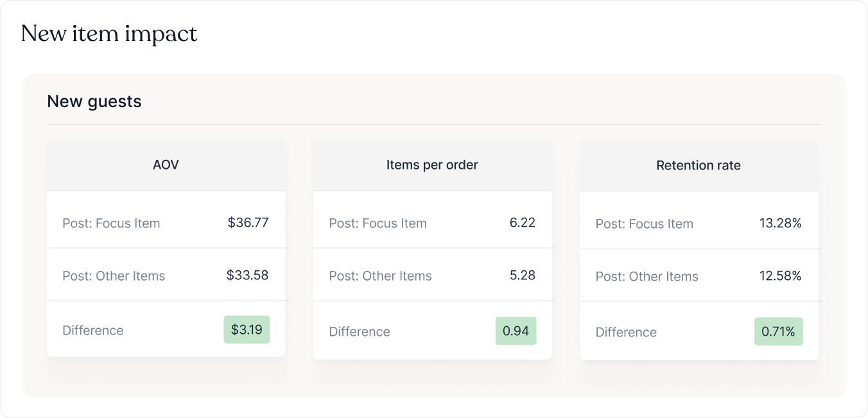
Task: Click the green 0.71% difference badge
Action: (778, 332)
